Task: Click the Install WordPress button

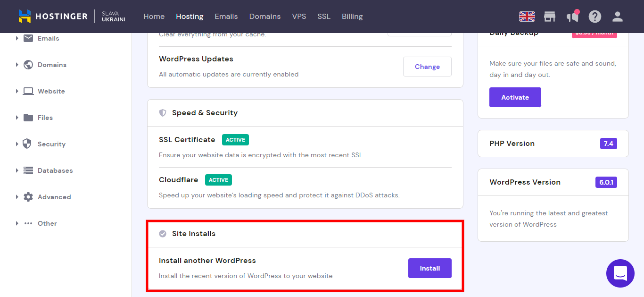Action: [x=430, y=268]
